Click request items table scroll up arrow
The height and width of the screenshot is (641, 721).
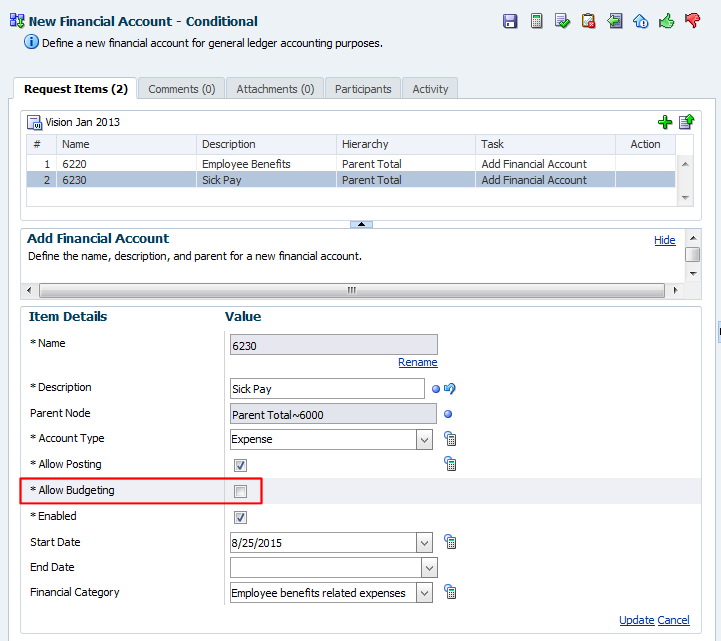685,164
